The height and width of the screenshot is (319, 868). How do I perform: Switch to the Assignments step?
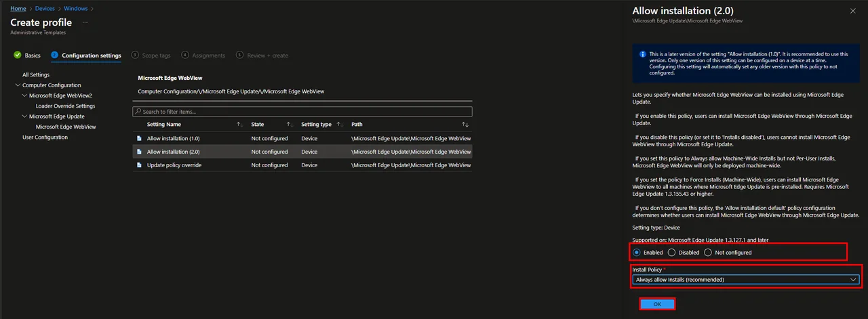pyautogui.click(x=203, y=56)
